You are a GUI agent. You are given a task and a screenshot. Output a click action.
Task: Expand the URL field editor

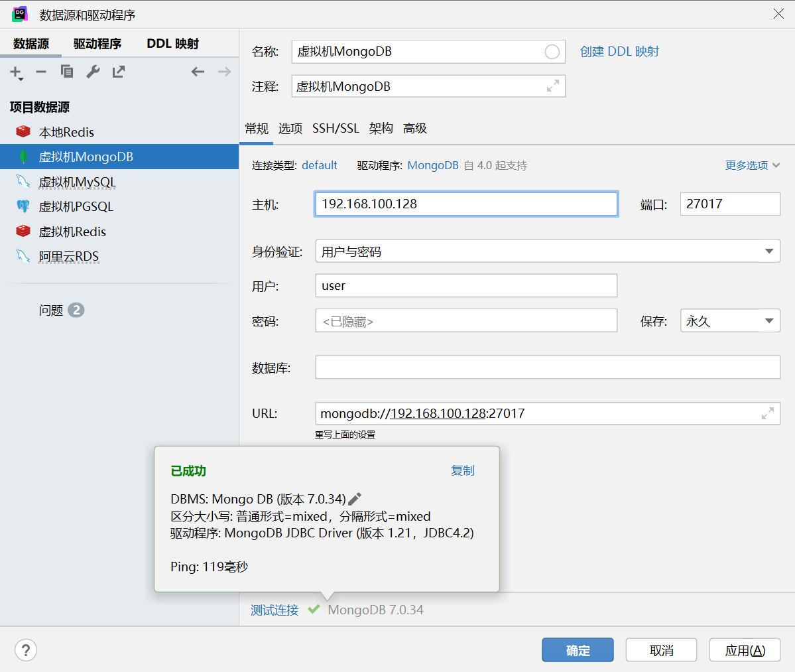click(x=768, y=413)
